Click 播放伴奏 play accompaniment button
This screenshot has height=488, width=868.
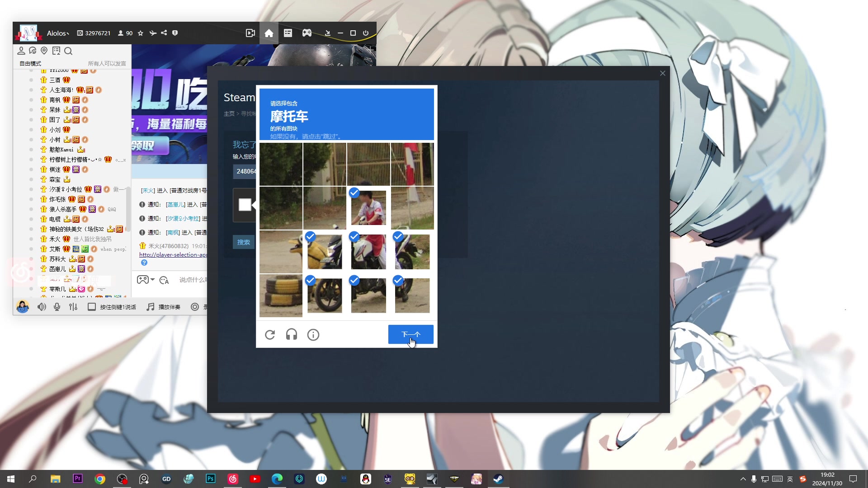pyautogui.click(x=164, y=307)
